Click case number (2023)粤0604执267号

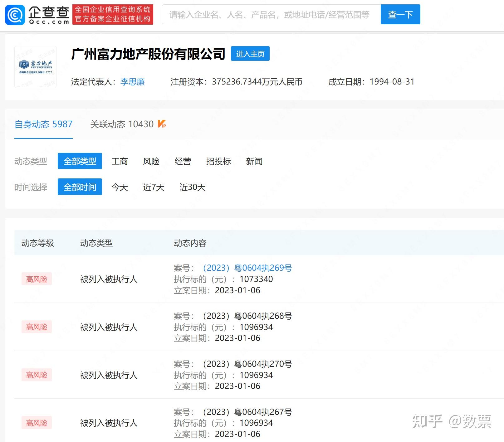247,412
